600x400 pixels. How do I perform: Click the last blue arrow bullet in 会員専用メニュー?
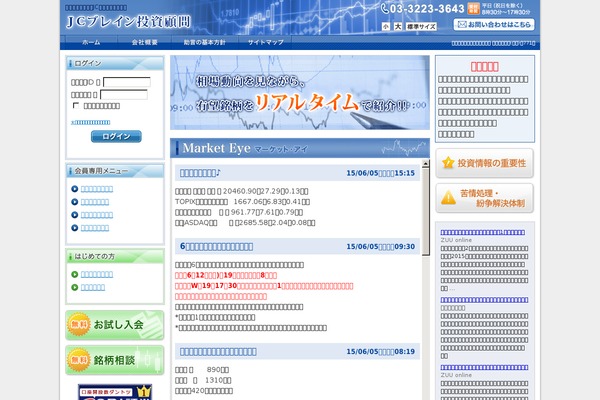tap(75, 228)
